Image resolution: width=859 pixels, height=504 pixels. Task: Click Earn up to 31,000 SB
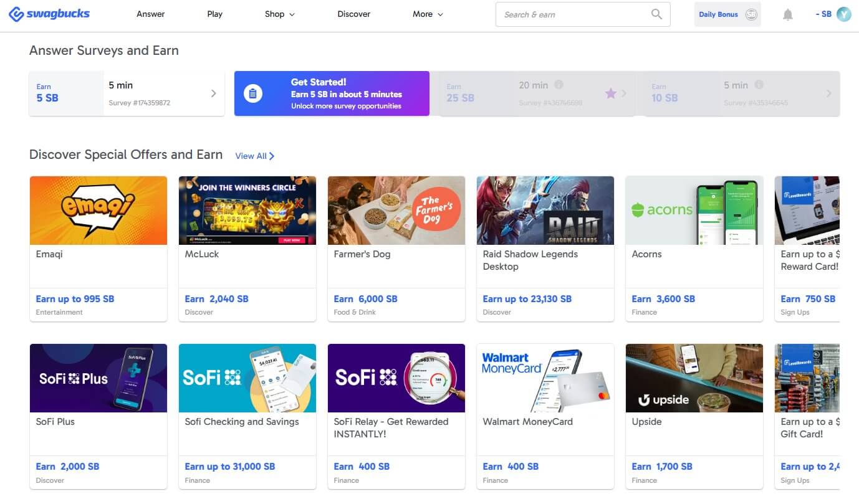click(x=230, y=467)
